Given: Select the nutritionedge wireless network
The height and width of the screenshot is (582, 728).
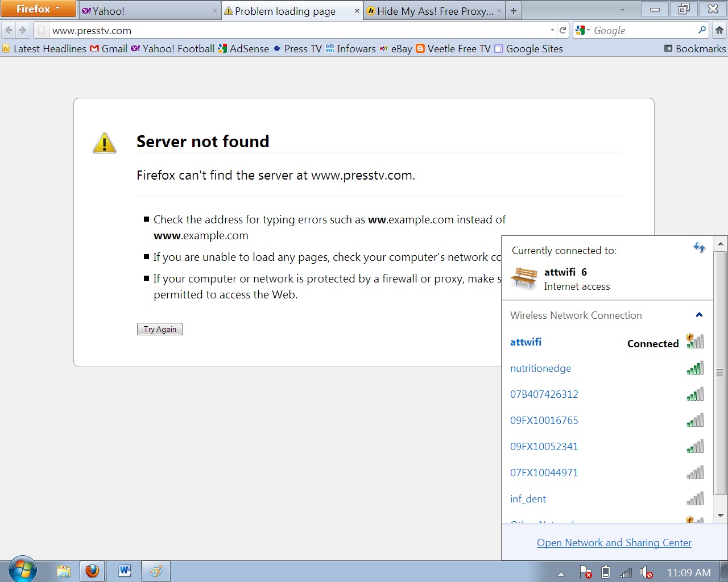Looking at the screenshot, I should click(607, 368).
